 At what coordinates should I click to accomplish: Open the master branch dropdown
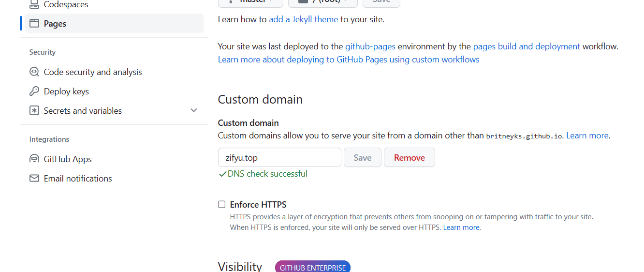(x=251, y=1)
